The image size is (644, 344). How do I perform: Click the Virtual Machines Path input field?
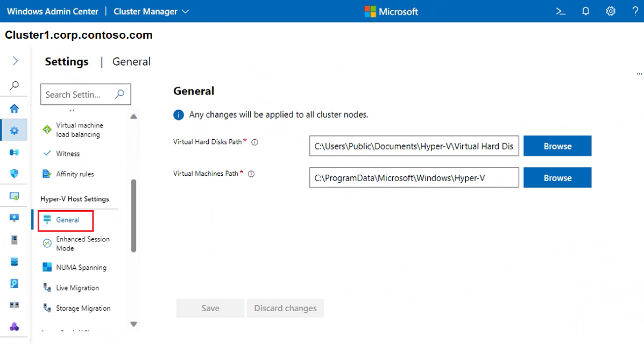click(414, 177)
